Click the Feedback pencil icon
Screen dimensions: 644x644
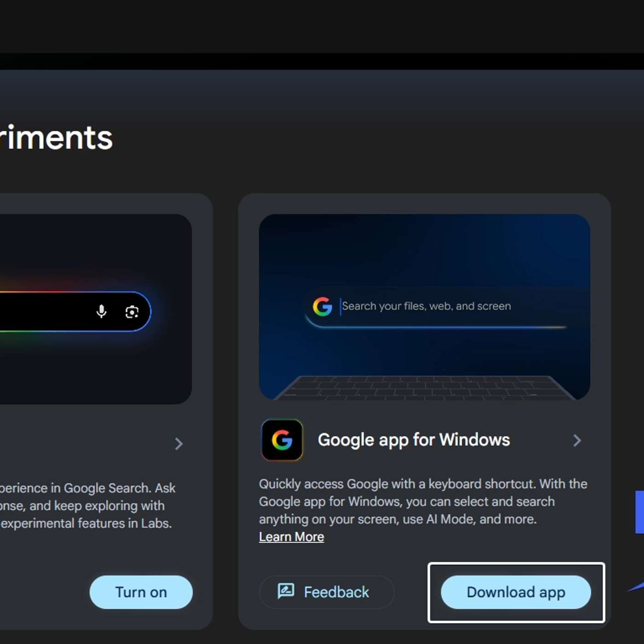pyautogui.click(x=286, y=592)
